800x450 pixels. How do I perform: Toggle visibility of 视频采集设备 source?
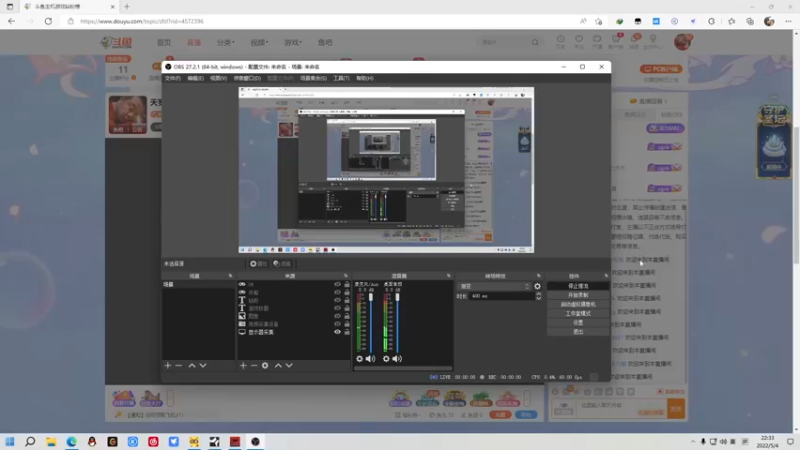pos(337,324)
